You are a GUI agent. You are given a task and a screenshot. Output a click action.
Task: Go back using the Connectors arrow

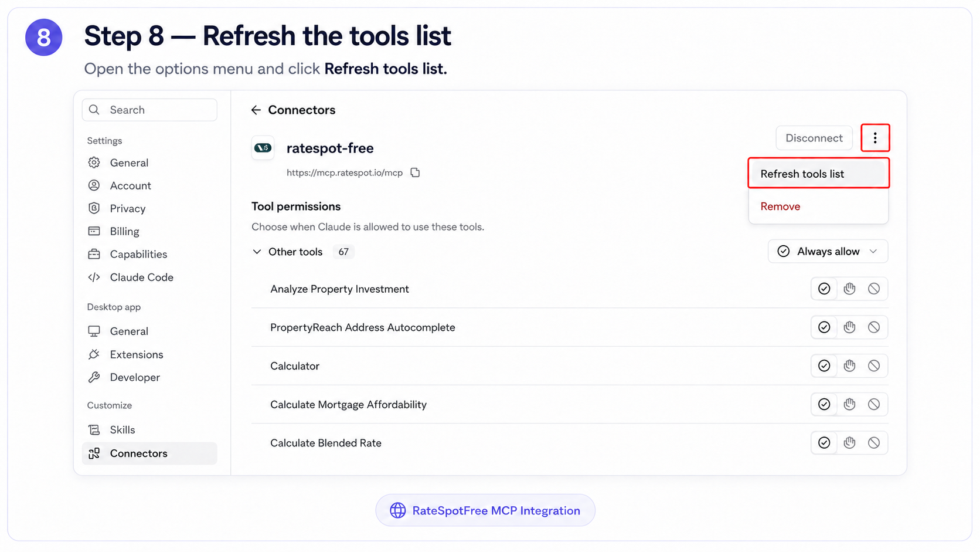pos(256,110)
